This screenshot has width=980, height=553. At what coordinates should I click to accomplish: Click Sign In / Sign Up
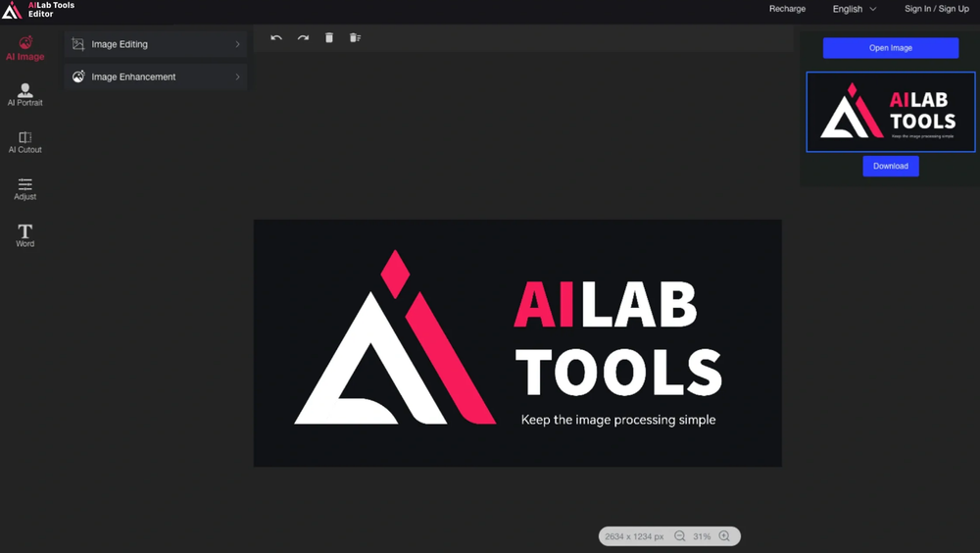point(936,9)
